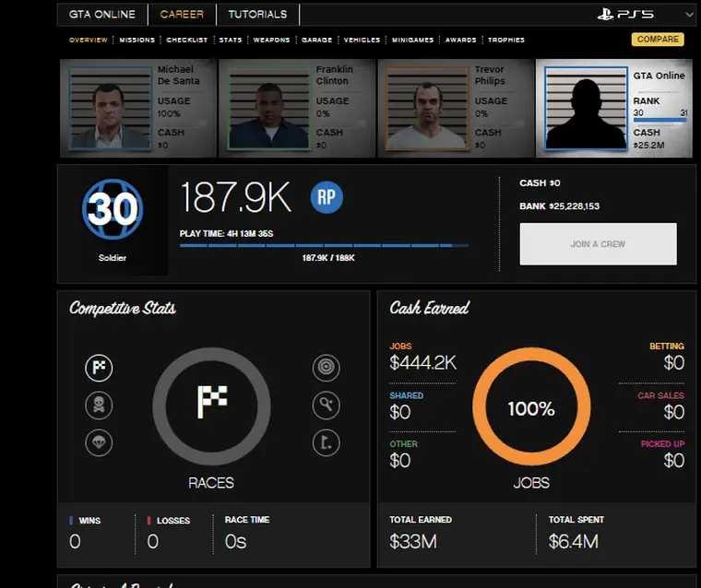The height and width of the screenshot is (588, 701).
Task: Select the Golf flag icon
Action: [x=326, y=442]
